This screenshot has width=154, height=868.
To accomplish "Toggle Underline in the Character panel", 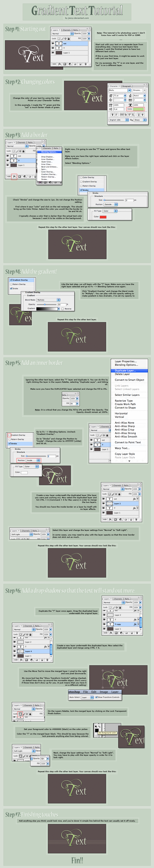I will [x=139, y=115].
